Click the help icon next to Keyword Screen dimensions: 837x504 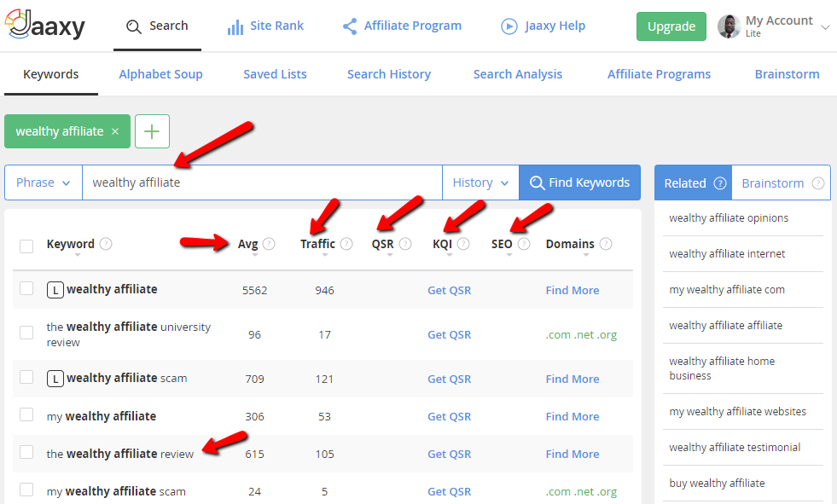click(x=106, y=244)
